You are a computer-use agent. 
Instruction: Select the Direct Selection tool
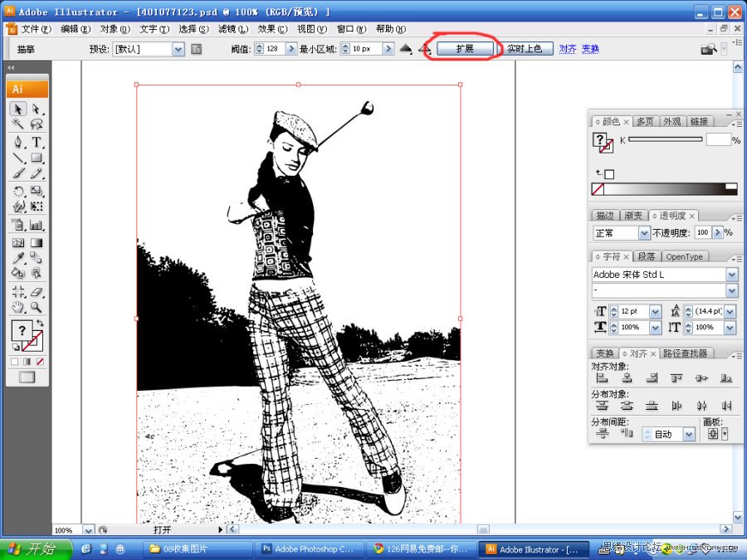pyautogui.click(x=37, y=110)
